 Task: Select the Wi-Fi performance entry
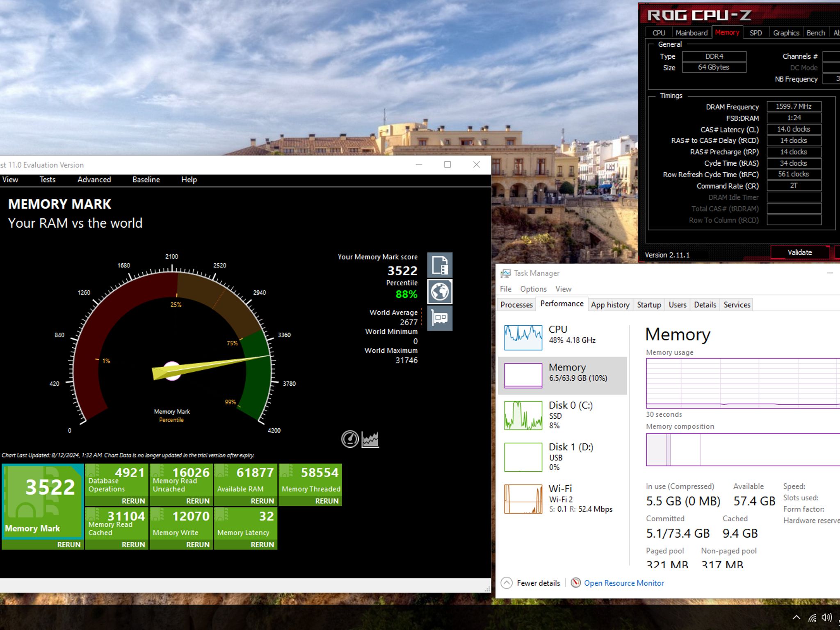click(x=562, y=498)
